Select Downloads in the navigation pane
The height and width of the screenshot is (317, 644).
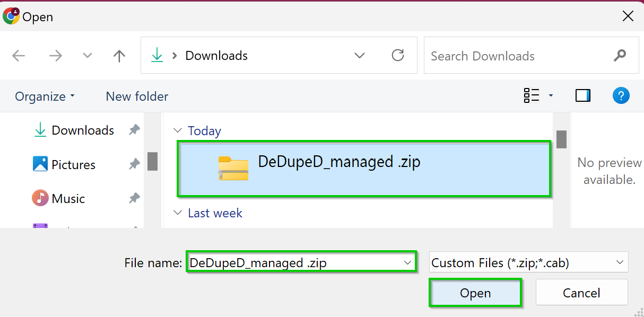tap(74, 130)
